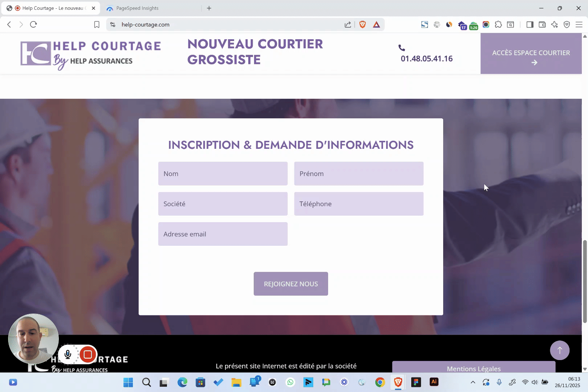Open the browser extensions puzzle icon

pyautogui.click(x=498, y=24)
